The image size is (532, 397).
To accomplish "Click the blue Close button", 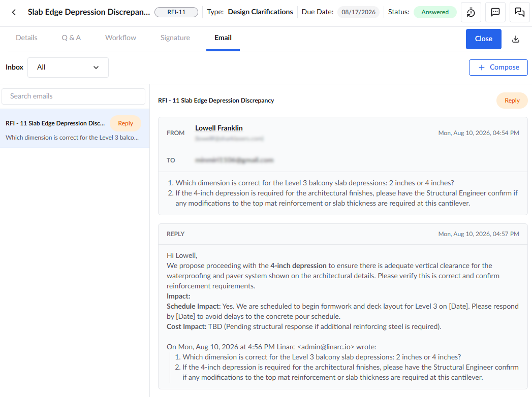I will [x=484, y=39].
